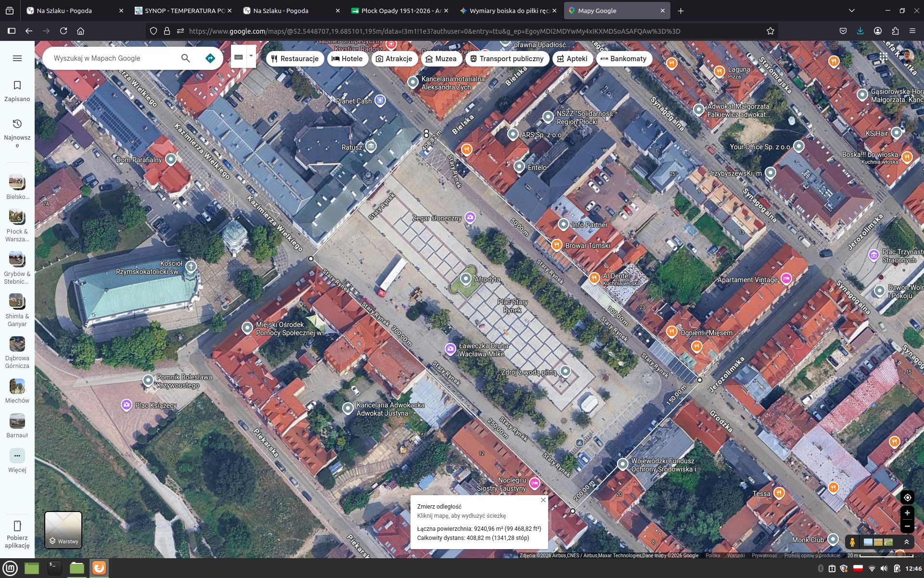924x578 pixels.
Task: Focus the Wyszukaj w Mapach Google field
Action: (113, 58)
